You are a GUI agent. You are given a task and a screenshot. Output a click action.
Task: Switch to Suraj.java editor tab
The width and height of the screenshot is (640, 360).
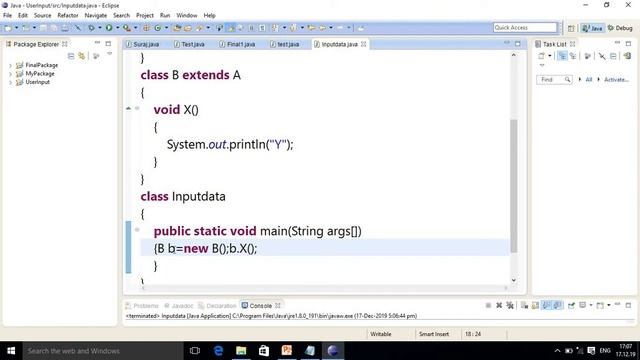click(x=143, y=44)
